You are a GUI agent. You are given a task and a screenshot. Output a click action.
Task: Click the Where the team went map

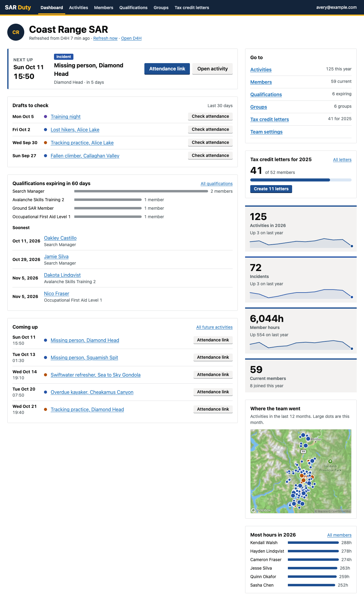pos(301,471)
